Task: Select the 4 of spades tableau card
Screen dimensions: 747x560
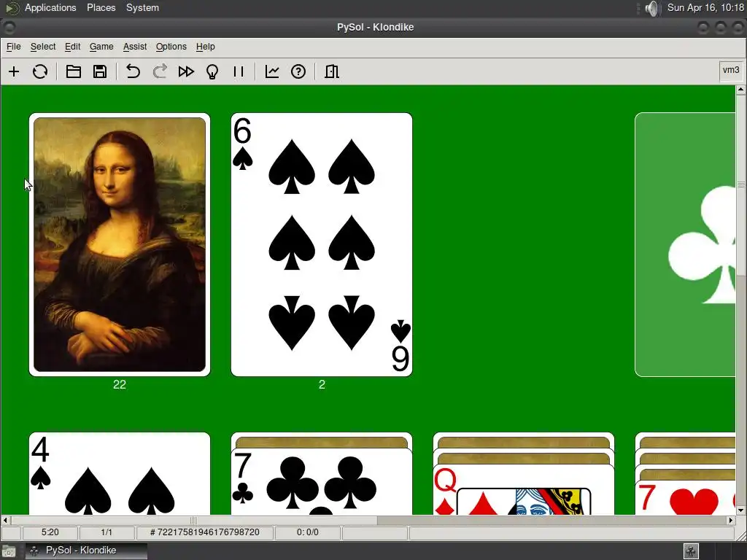Action: click(x=120, y=474)
